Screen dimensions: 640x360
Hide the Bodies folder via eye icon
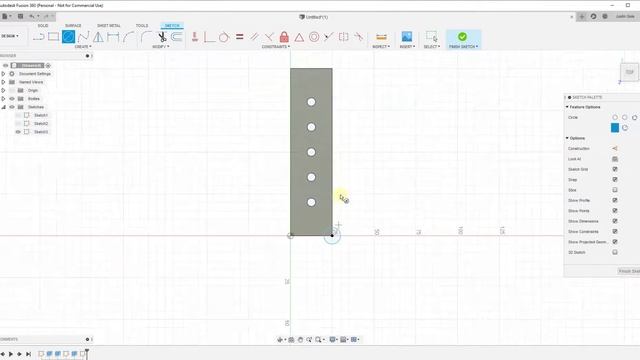tap(12, 99)
